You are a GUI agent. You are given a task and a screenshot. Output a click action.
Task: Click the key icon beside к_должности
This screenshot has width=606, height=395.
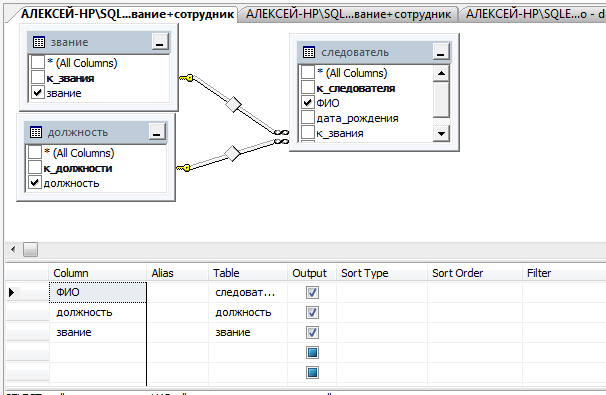click(x=183, y=168)
